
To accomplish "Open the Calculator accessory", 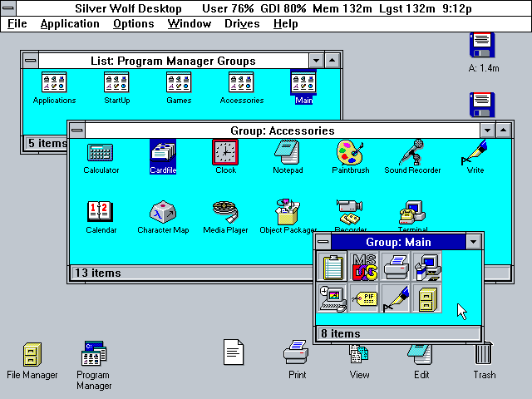I will click(x=101, y=153).
